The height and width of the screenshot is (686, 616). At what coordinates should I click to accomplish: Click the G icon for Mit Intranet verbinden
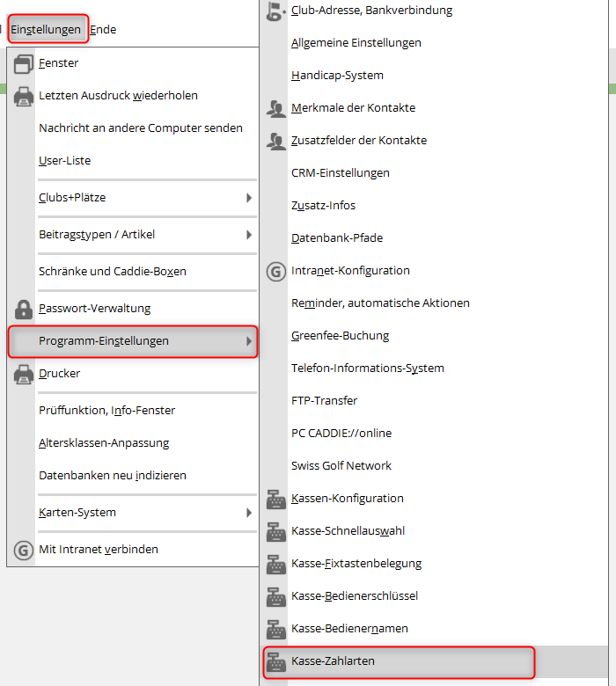[x=24, y=550]
